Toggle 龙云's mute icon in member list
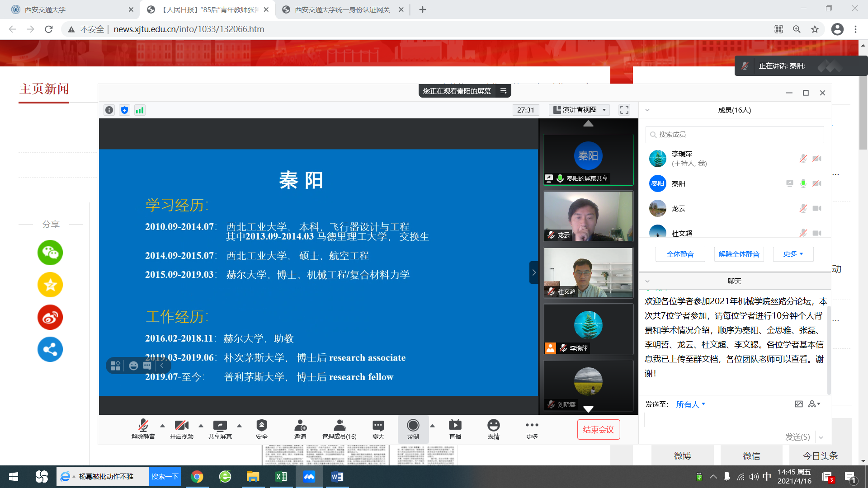 point(803,208)
